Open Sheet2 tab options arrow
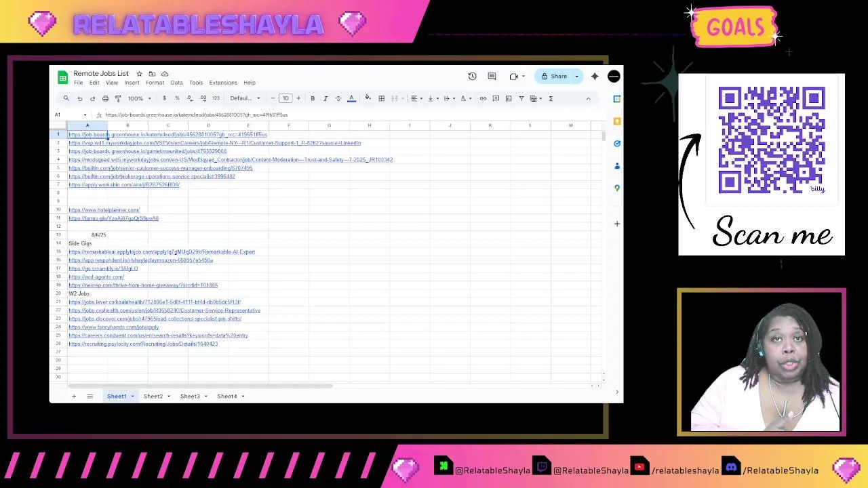868x488 pixels. click(168, 396)
